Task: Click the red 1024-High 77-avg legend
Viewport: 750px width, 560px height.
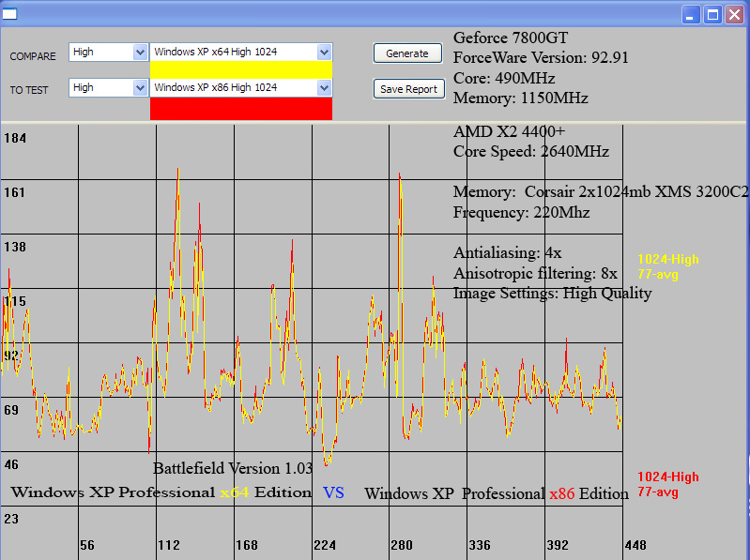Action: 667,484
